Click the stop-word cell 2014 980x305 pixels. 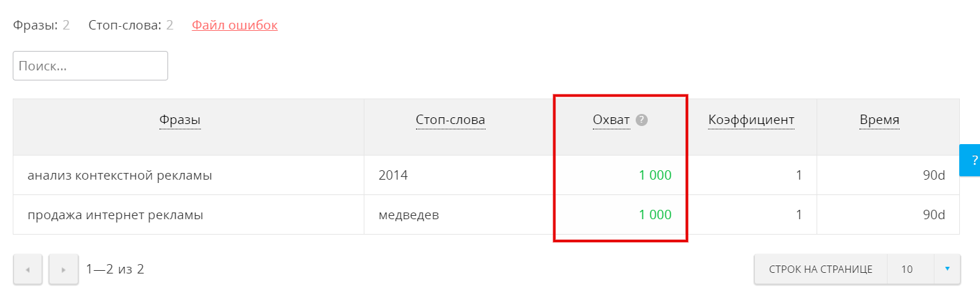click(x=393, y=176)
